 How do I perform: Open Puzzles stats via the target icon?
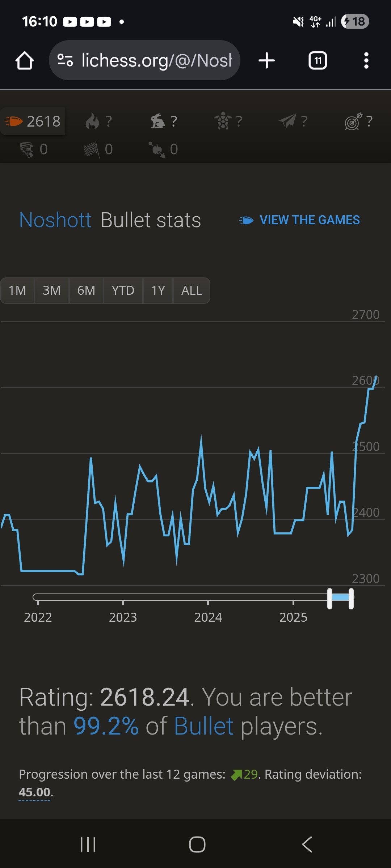click(358, 122)
